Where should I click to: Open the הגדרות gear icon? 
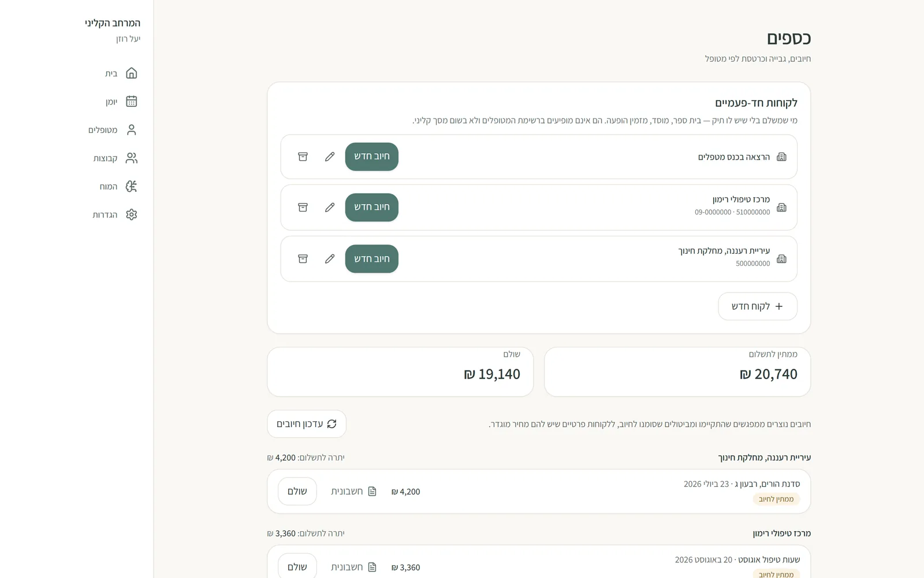pos(132,215)
